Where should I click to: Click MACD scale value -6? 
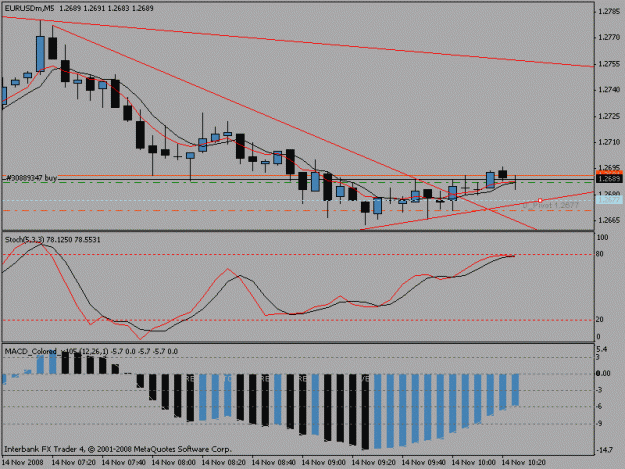tap(599, 406)
